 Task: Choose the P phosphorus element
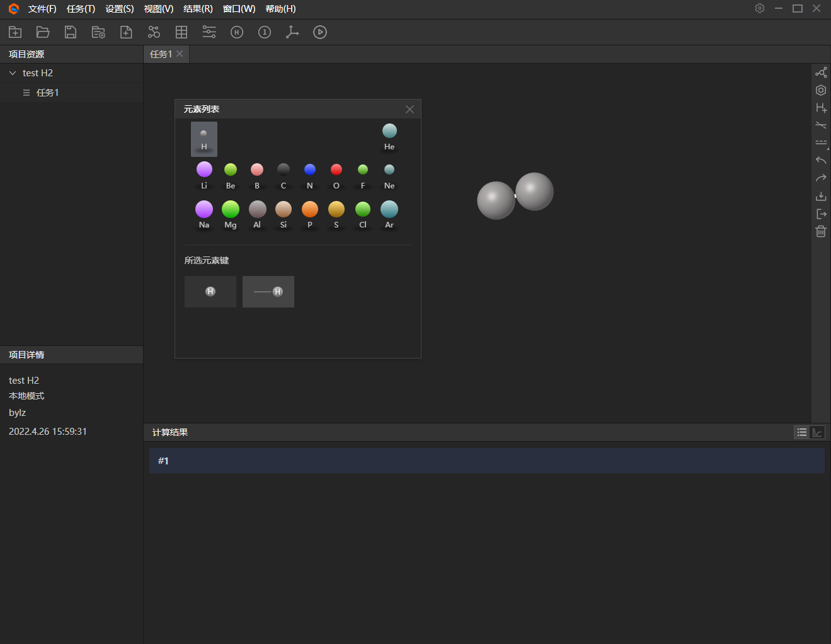point(310,215)
